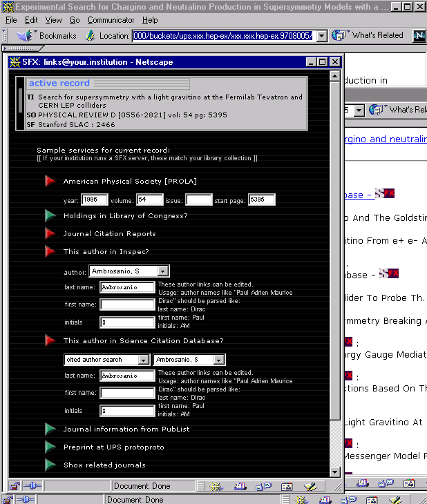Click the Inspec empty first name field
The height and width of the screenshot is (504, 427).
127,304
